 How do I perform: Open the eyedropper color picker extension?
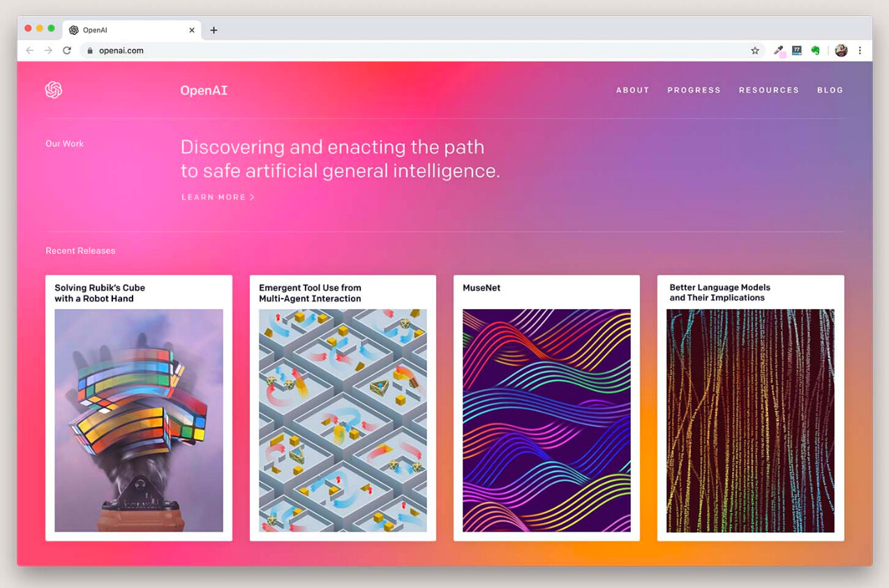(778, 50)
